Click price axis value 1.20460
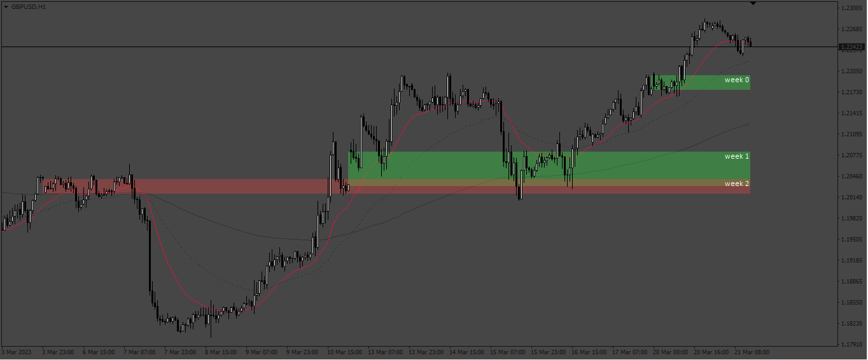The image size is (868, 360). (851, 176)
